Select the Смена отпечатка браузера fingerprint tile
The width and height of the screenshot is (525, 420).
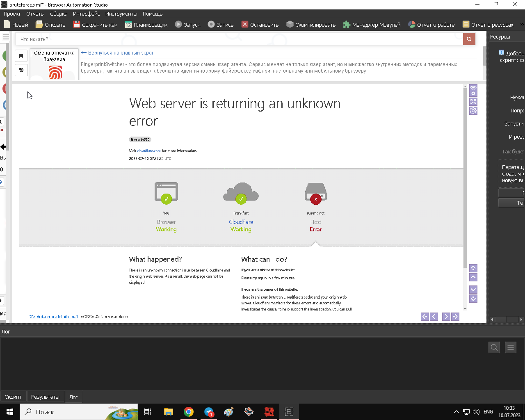click(x=54, y=64)
